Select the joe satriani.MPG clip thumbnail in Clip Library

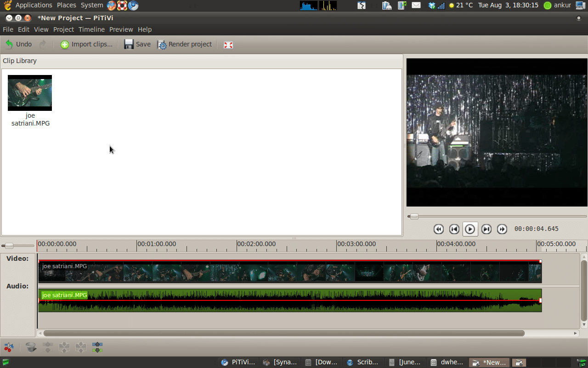(30, 93)
